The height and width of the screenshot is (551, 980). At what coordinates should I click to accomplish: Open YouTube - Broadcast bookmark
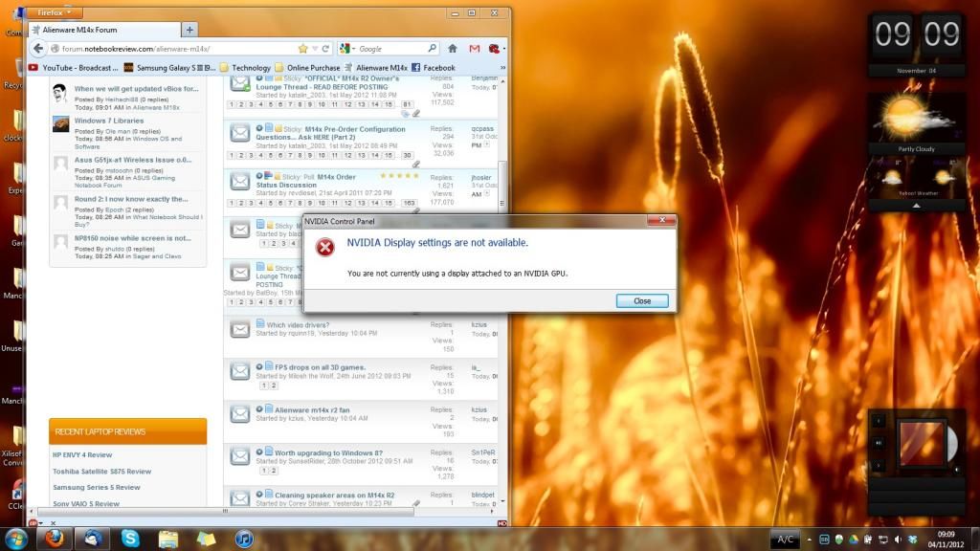pos(73,68)
